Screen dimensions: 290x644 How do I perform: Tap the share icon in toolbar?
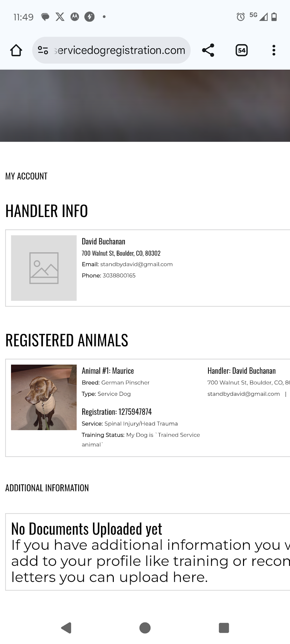[x=208, y=50]
